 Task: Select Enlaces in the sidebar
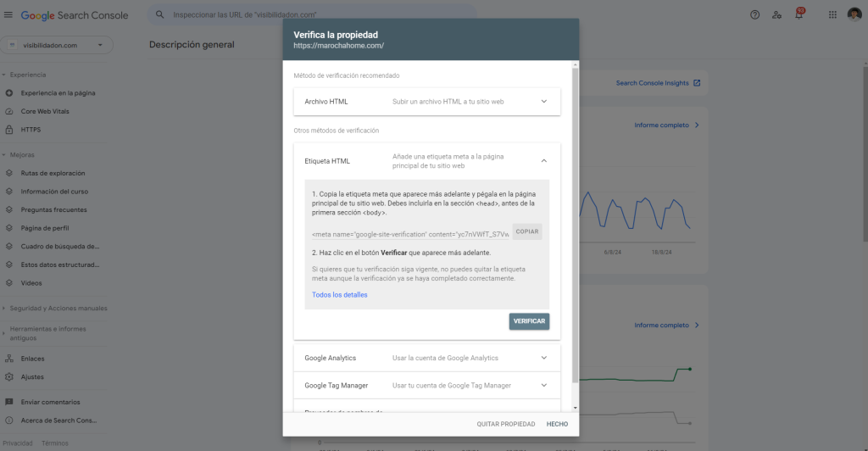pos(32,359)
